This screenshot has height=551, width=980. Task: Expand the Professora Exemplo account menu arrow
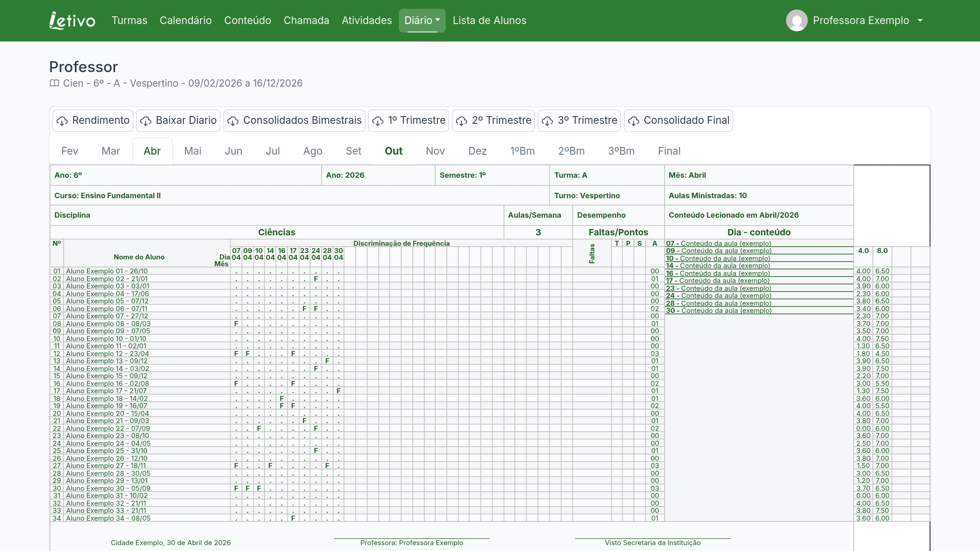(x=920, y=20)
